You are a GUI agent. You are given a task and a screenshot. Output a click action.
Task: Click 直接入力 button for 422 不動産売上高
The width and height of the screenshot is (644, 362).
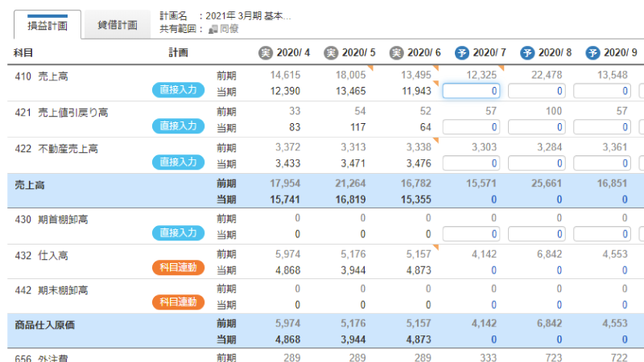178,162
